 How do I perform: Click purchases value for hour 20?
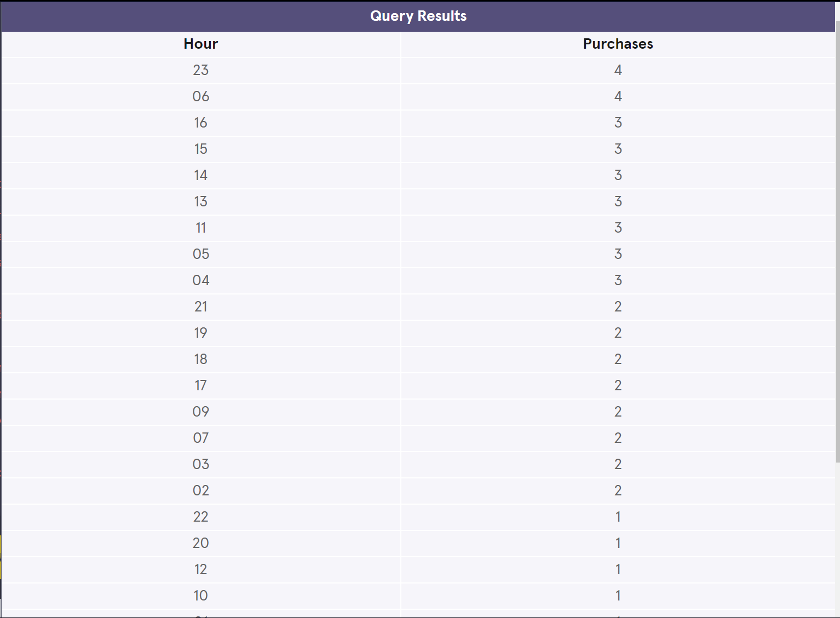click(618, 544)
